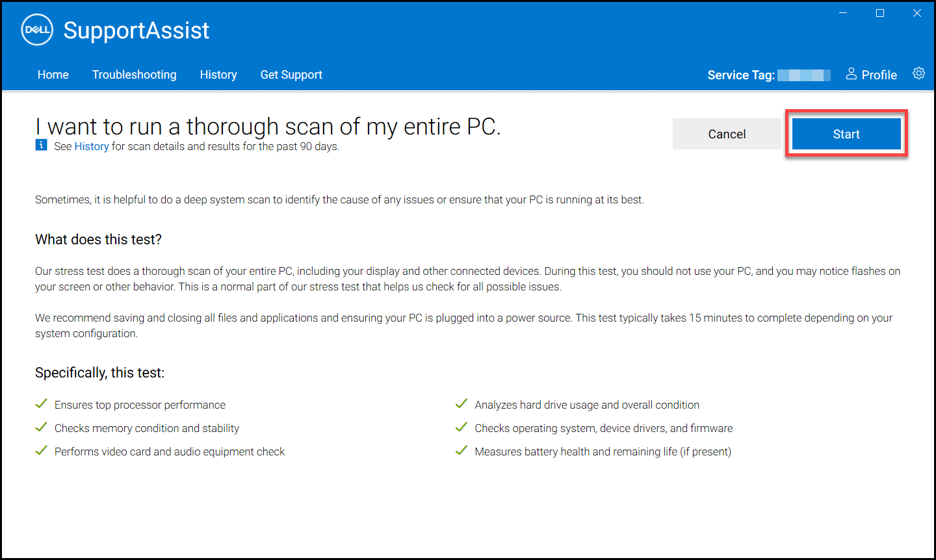
Task: Click the blurred Service Tag value
Action: (x=804, y=74)
